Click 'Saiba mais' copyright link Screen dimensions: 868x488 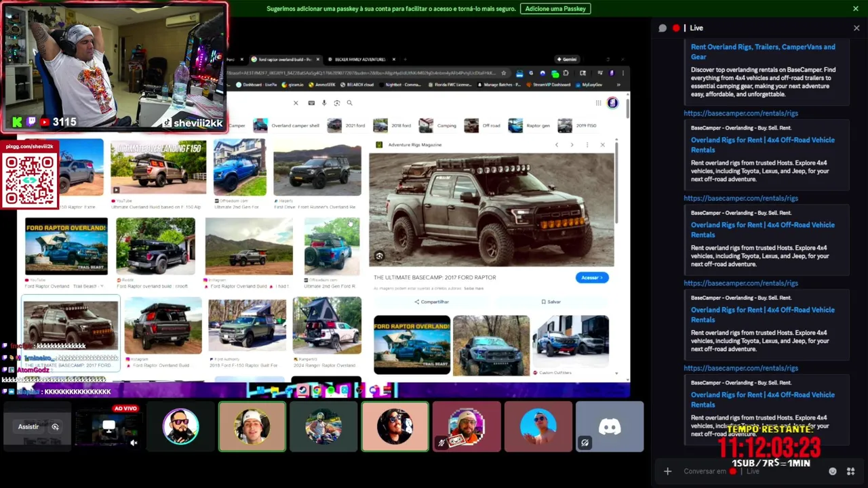pyautogui.click(x=474, y=288)
